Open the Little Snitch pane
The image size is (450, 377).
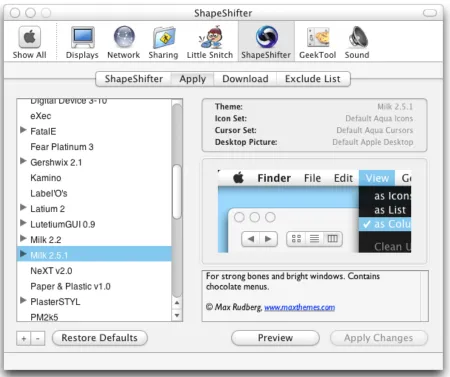pos(210,42)
